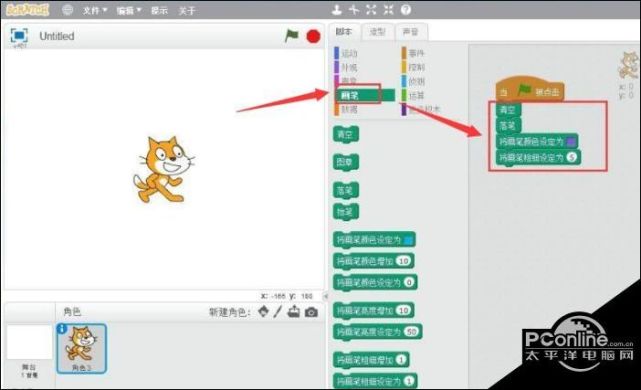
Task: Upload sprite from file icon
Action: pyautogui.click(x=294, y=312)
